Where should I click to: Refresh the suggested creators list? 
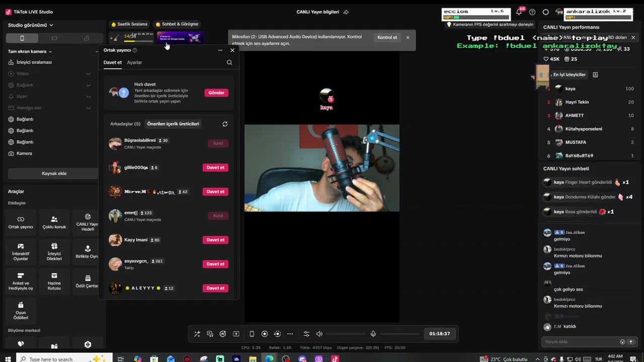coord(225,124)
